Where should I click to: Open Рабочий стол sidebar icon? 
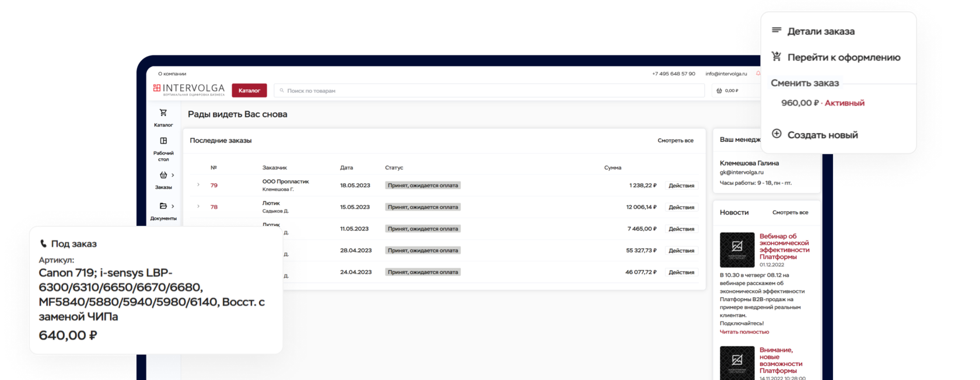(x=163, y=141)
